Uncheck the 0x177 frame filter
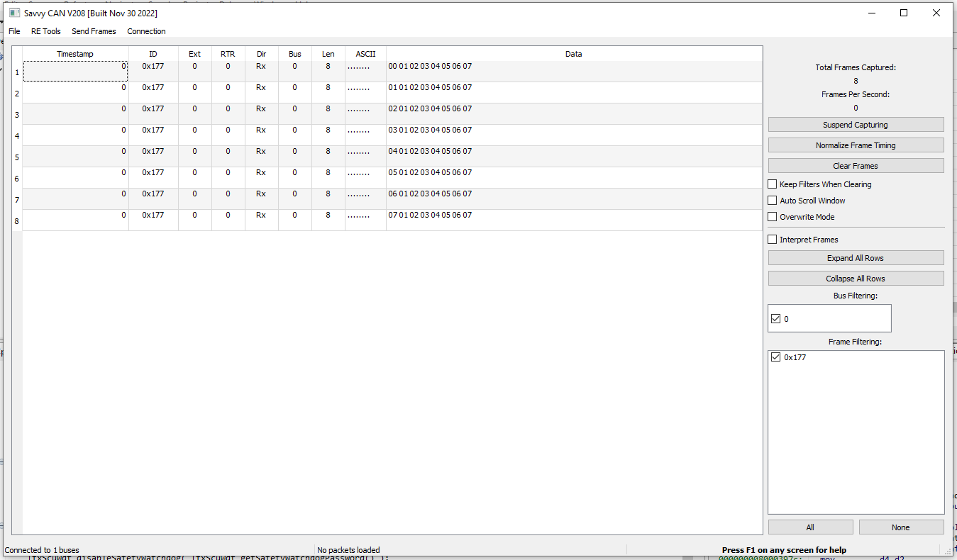 pos(775,357)
